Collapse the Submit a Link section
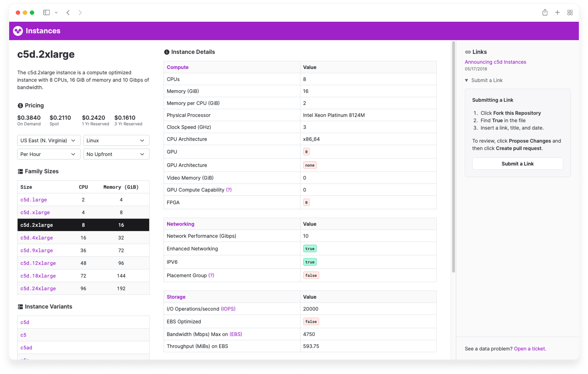Viewport: 588px width, 374px height. [466, 80]
